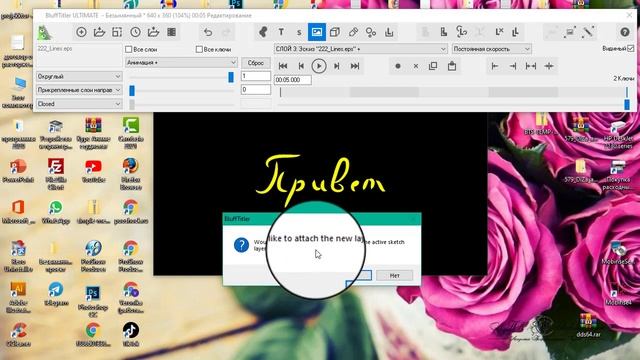Click the Play button
This screenshot has width=640, height=360.
point(319,66)
